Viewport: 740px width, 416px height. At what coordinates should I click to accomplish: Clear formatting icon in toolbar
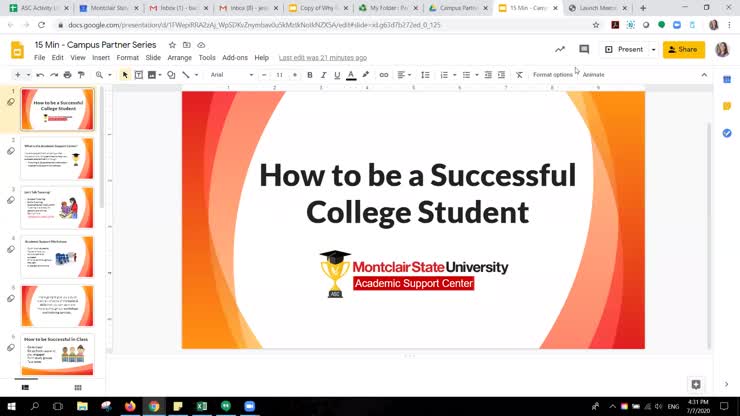519,75
